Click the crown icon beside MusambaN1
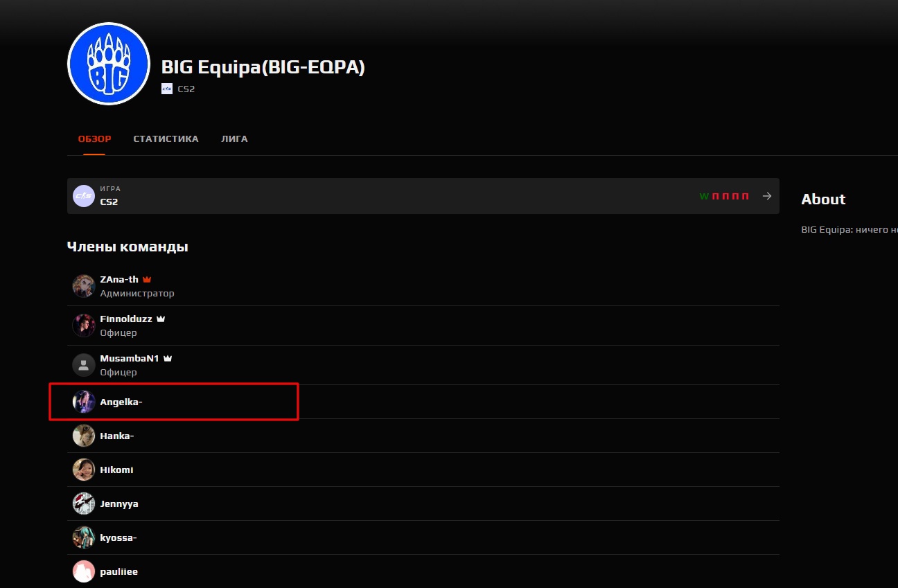 click(x=167, y=359)
